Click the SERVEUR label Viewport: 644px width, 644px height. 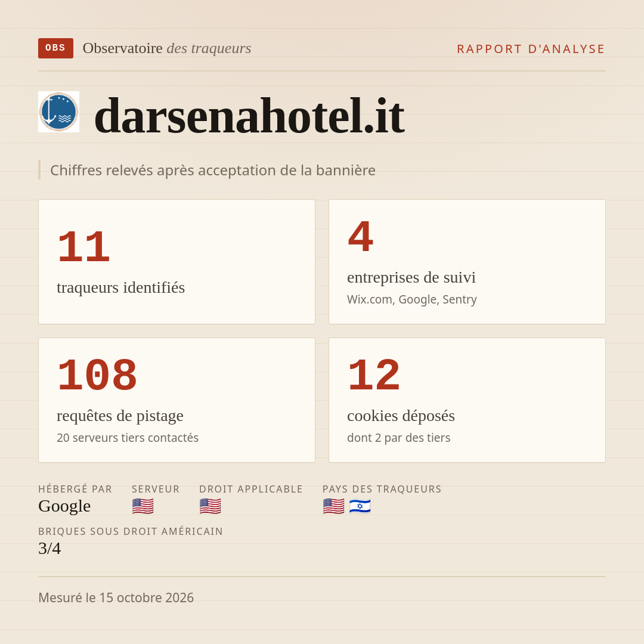pyautogui.click(x=156, y=489)
